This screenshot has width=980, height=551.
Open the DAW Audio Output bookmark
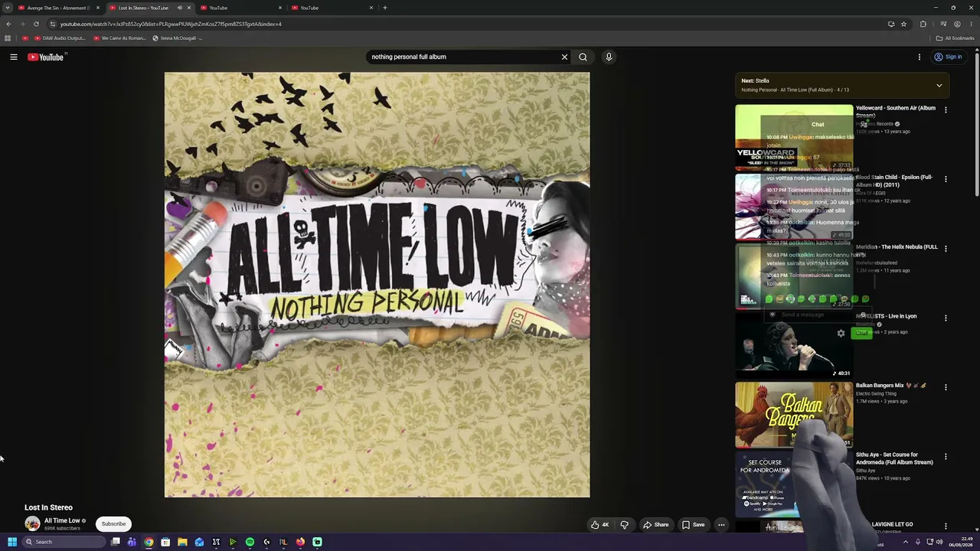coord(60,38)
